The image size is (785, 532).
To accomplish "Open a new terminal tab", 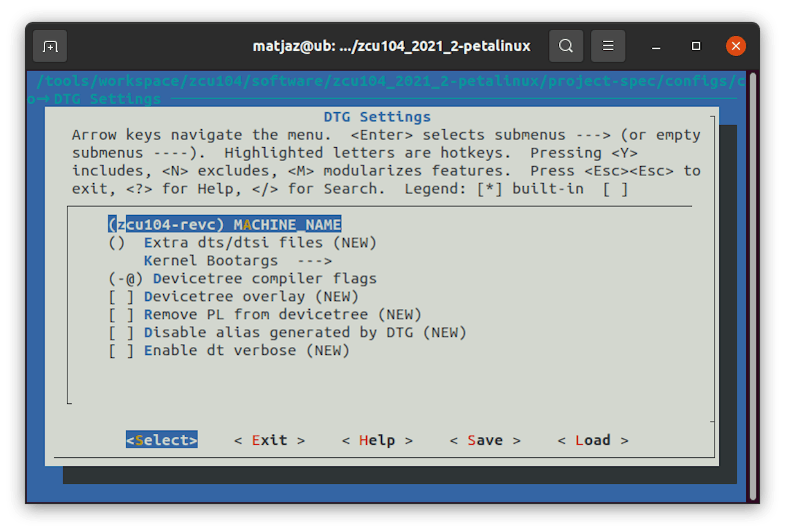I will click(x=50, y=45).
